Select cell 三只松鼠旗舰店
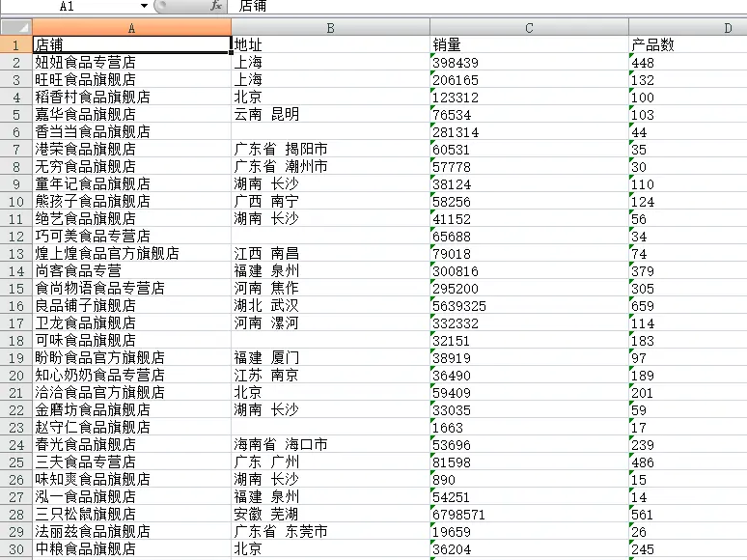 [132, 515]
